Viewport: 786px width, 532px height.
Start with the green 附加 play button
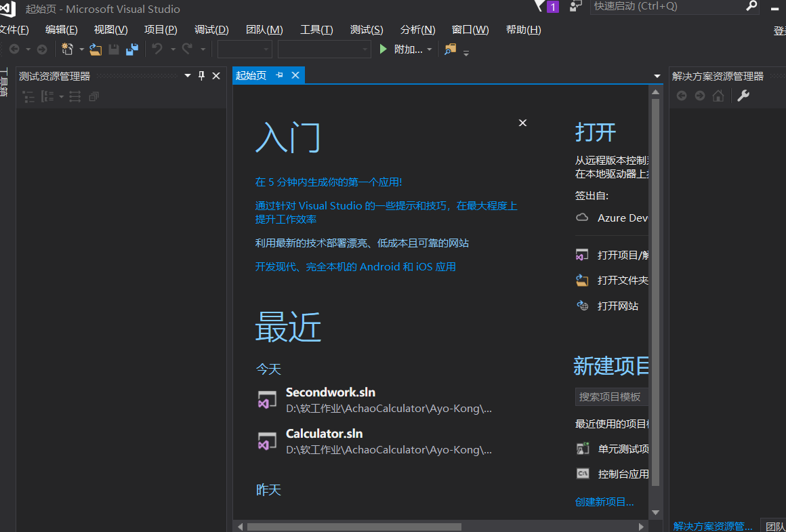tap(384, 49)
